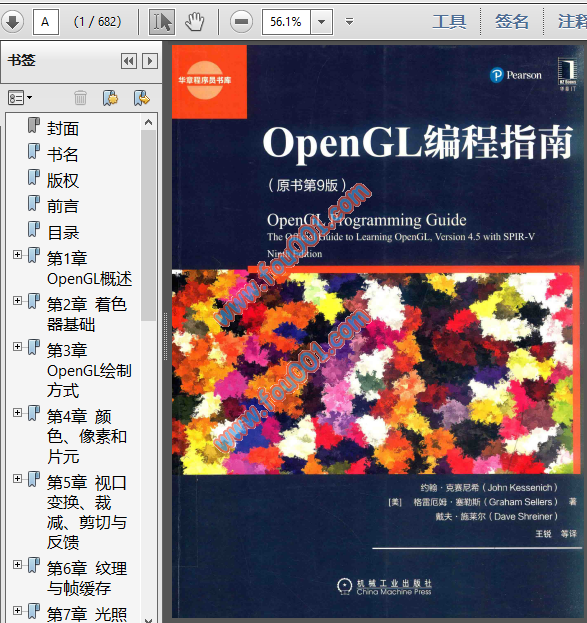Select the text selection cursor tool
587x623 pixels.
click(162, 22)
